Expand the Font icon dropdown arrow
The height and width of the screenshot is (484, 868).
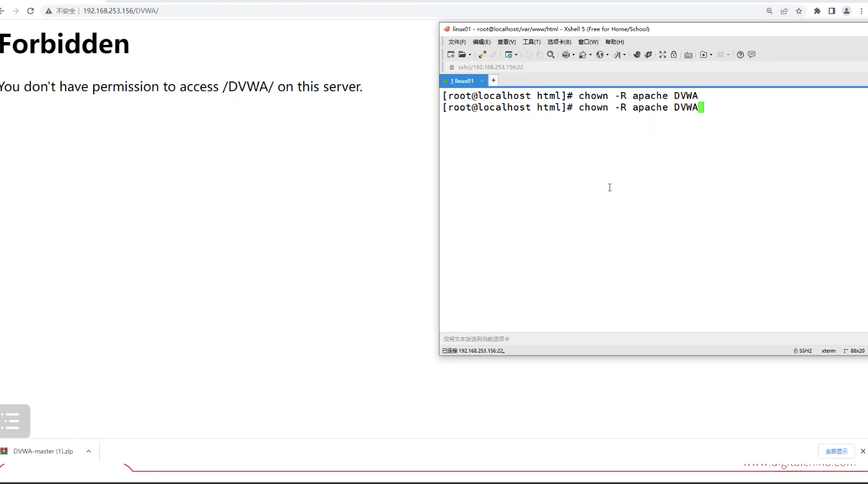[x=624, y=54]
